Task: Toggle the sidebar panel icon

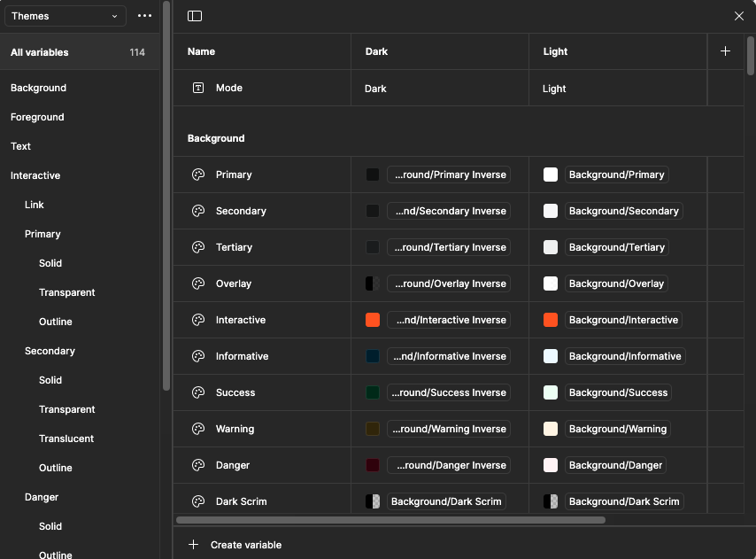Action: tap(195, 16)
